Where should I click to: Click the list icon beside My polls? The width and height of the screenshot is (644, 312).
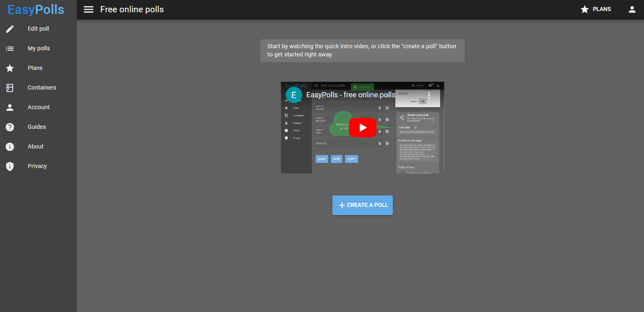click(10, 48)
